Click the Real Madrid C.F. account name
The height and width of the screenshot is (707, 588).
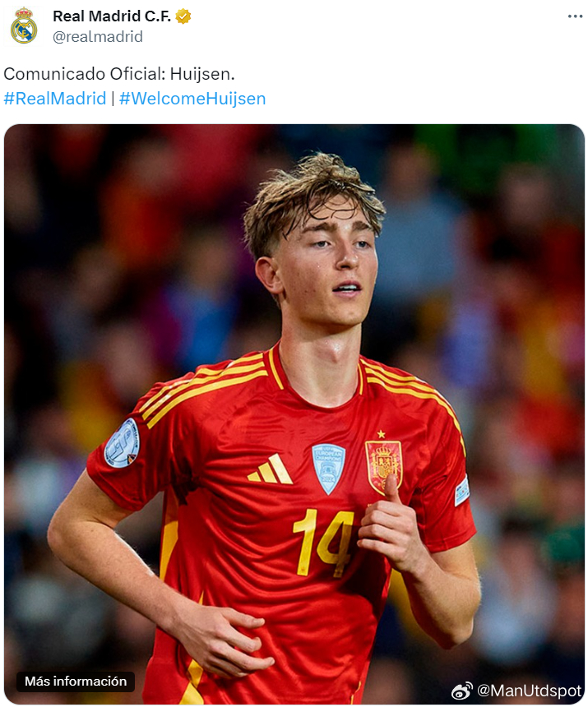pos(112,16)
